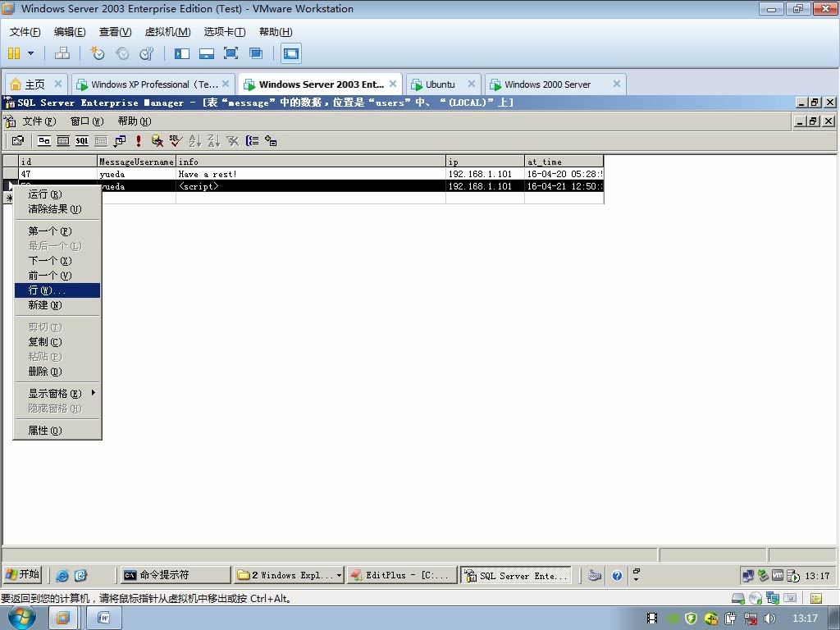The image size is (840, 630).
Task: Click the use Group By icon
Action: coord(252,141)
